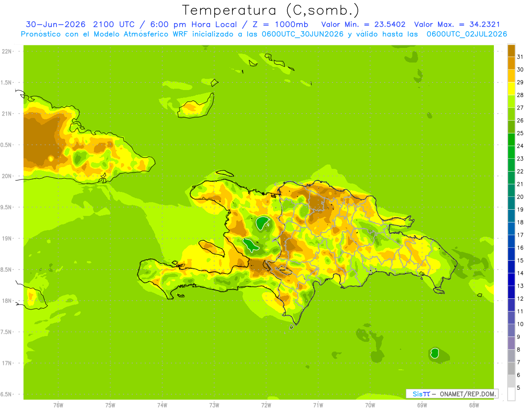The height and width of the screenshot is (411, 532).
Task: Click the legend value "31"
Action: click(x=520, y=56)
